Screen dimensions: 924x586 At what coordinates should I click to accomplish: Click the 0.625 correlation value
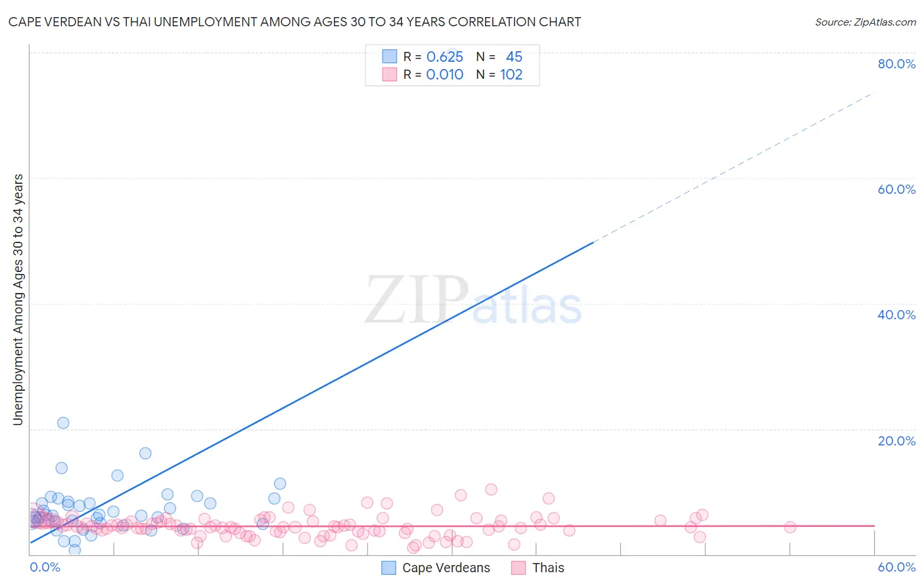click(445, 56)
